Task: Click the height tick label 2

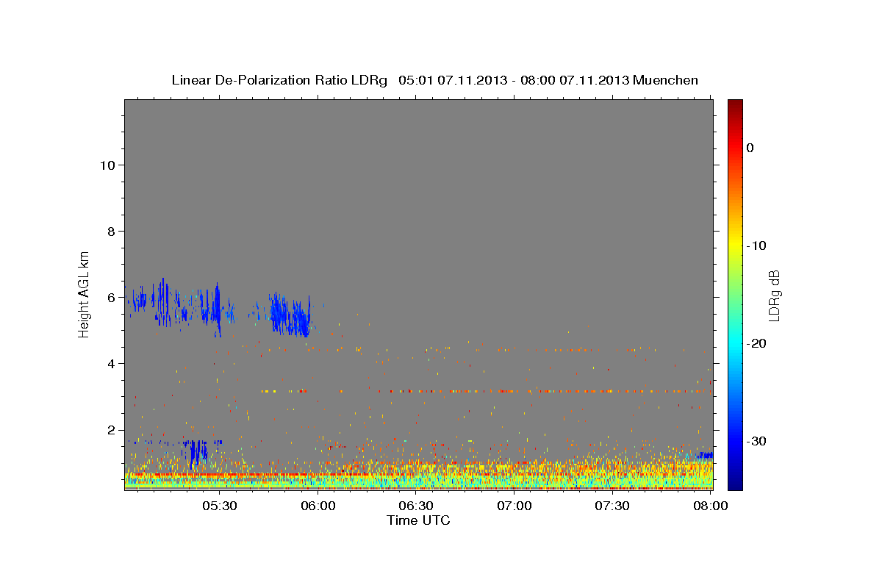Action: (x=111, y=429)
